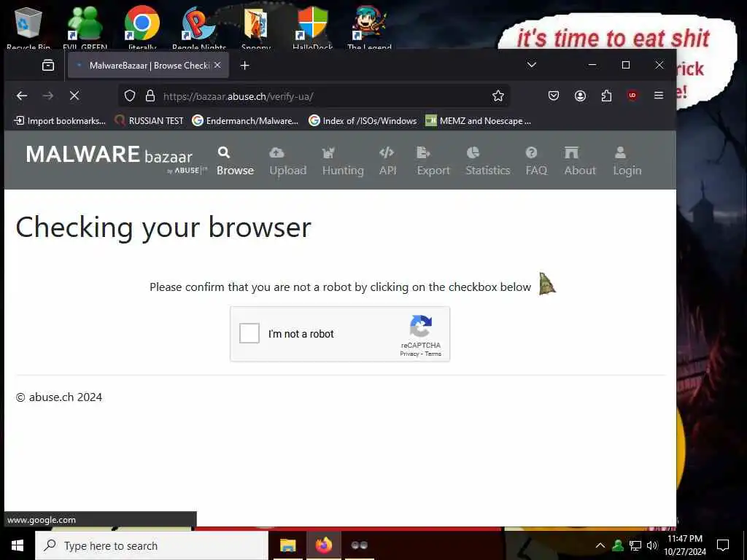Image resolution: width=747 pixels, height=560 pixels.
Task: Open the API page in MalwareBazaar
Action: [x=387, y=162]
